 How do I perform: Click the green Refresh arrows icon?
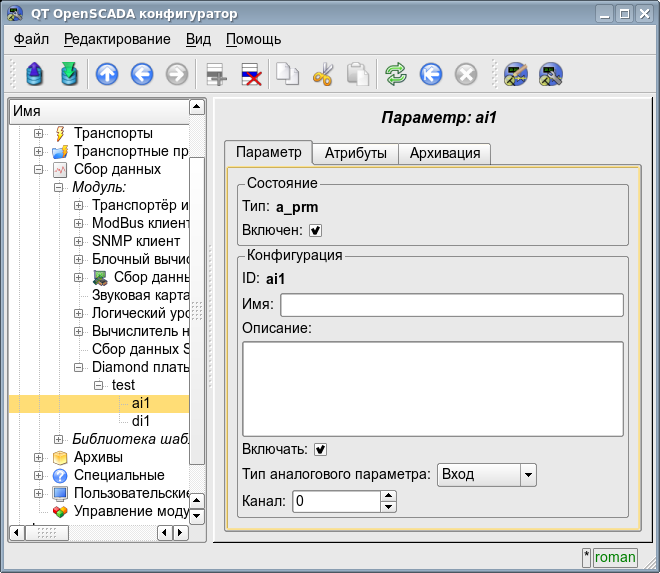tap(397, 74)
